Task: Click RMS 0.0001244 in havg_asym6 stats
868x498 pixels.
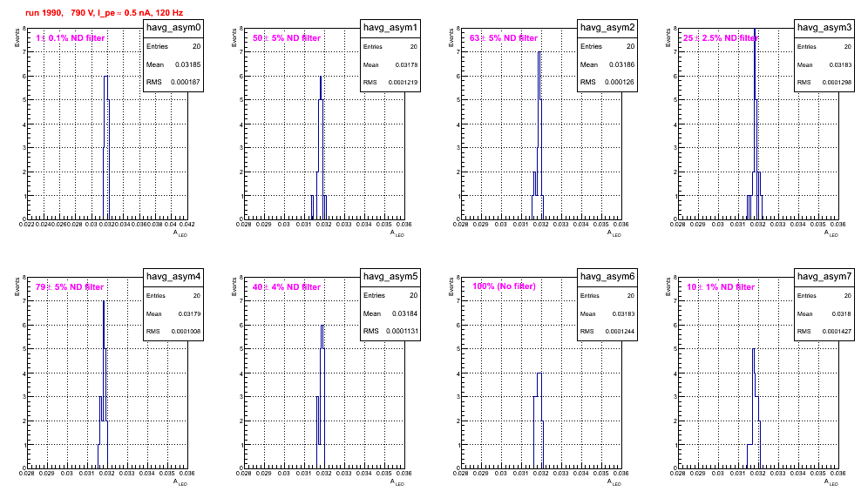Action: coord(607,331)
